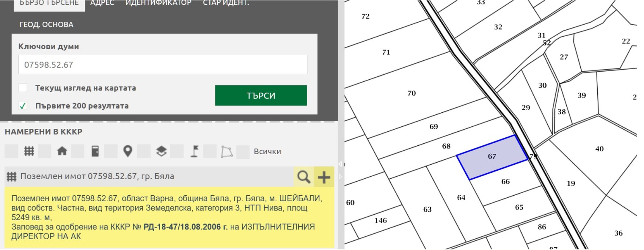This screenshot has height=250, width=644.
Task: Click parcel 72 on the map
Action: click(x=365, y=17)
